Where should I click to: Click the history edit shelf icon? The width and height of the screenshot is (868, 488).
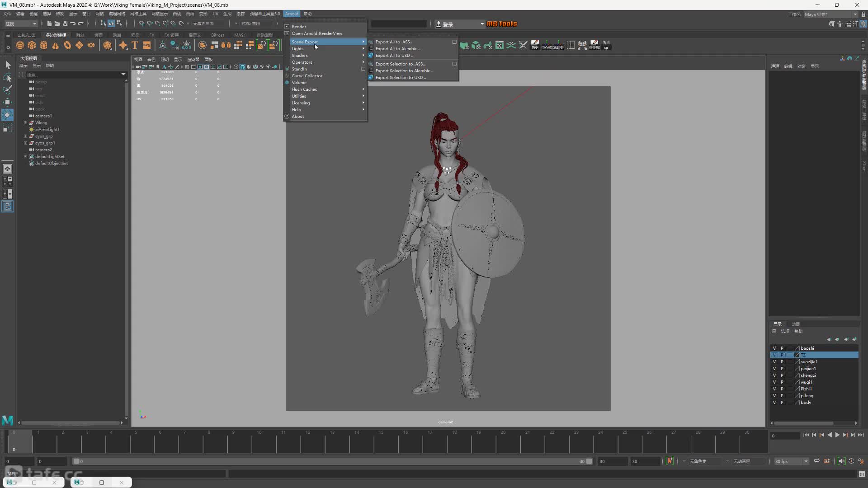tap(535, 45)
